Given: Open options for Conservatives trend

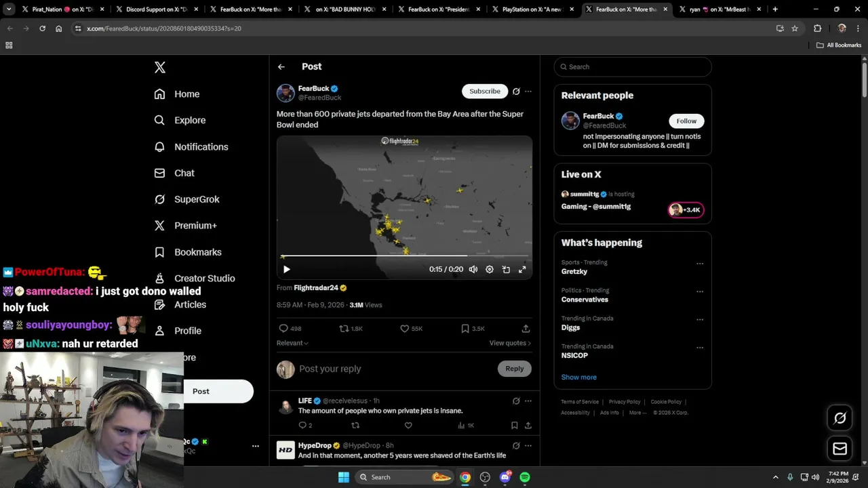Looking at the screenshot, I should pyautogui.click(x=700, y=291).
